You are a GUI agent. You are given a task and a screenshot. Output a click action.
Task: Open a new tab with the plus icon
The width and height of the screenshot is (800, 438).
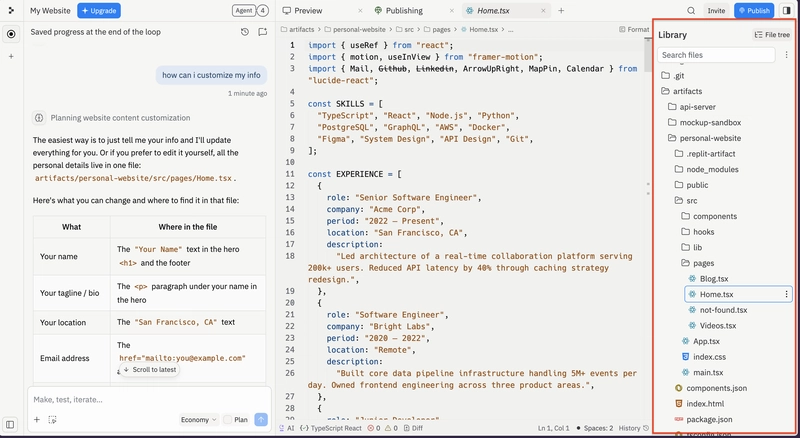click(x=561, y=11)
